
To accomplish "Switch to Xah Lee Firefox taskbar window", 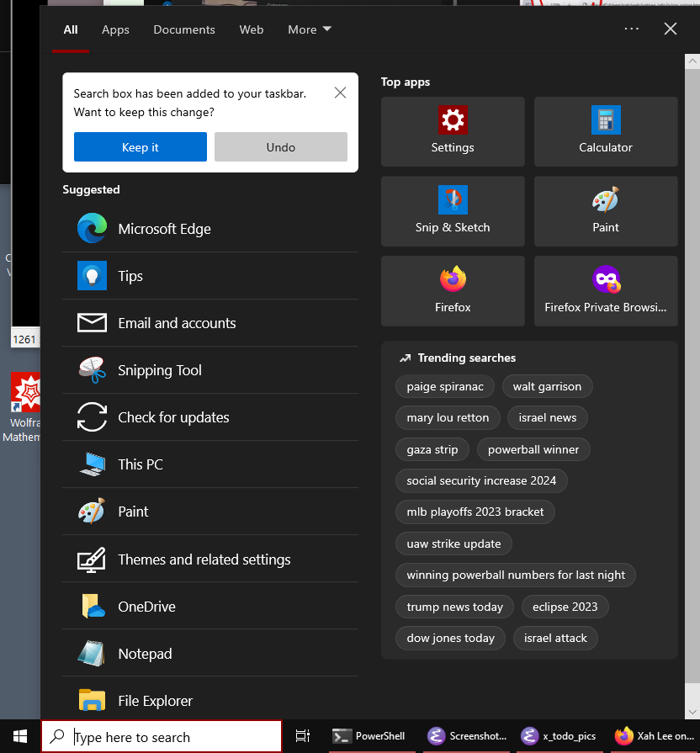I will 655,736.
